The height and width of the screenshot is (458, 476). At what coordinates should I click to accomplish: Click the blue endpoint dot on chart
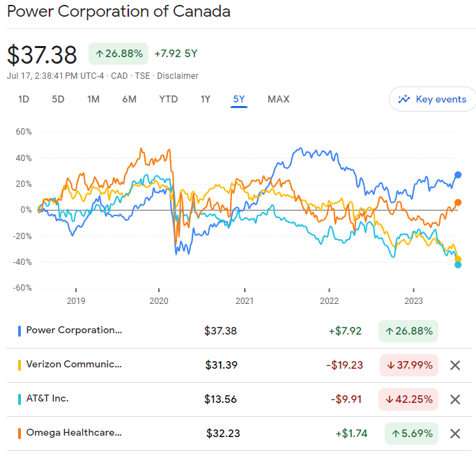point(458,175)
